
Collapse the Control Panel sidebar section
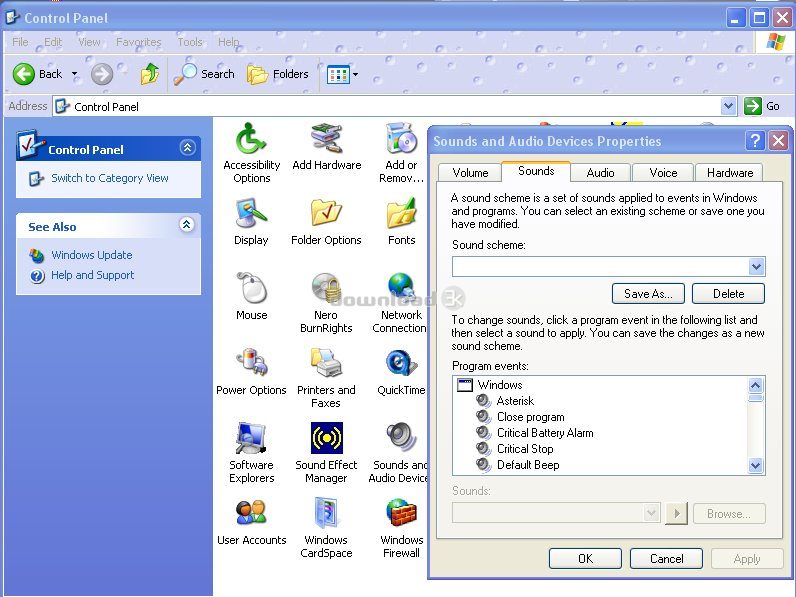coord(187,148)
